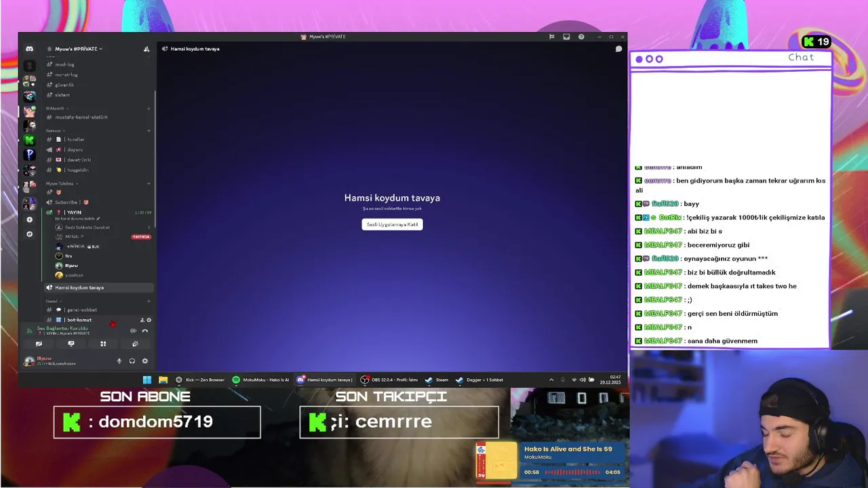Open invite members icon beside server name
The image size is (868, 488).
point(146,49)
